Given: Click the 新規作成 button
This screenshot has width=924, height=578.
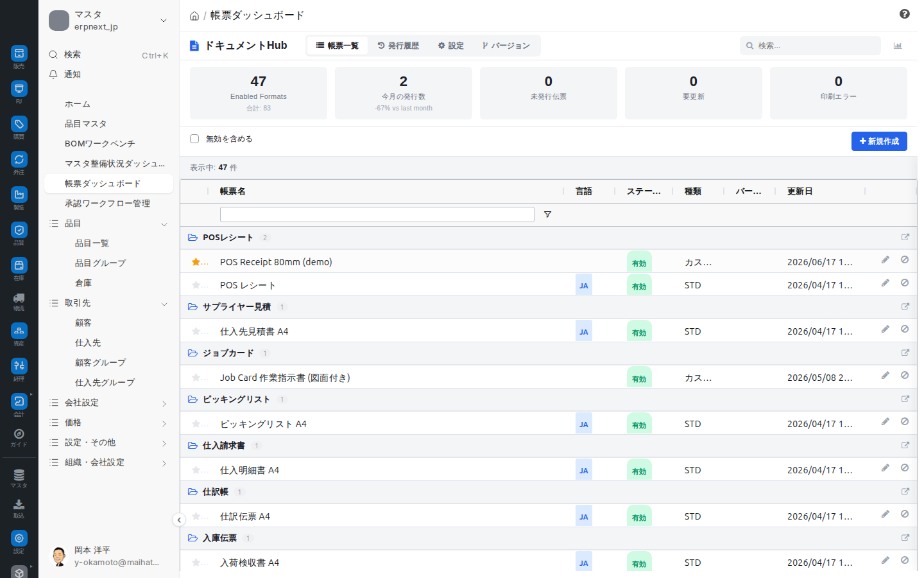Looking at the screenshot, I should pyautogui.click(x=879, y=141).
